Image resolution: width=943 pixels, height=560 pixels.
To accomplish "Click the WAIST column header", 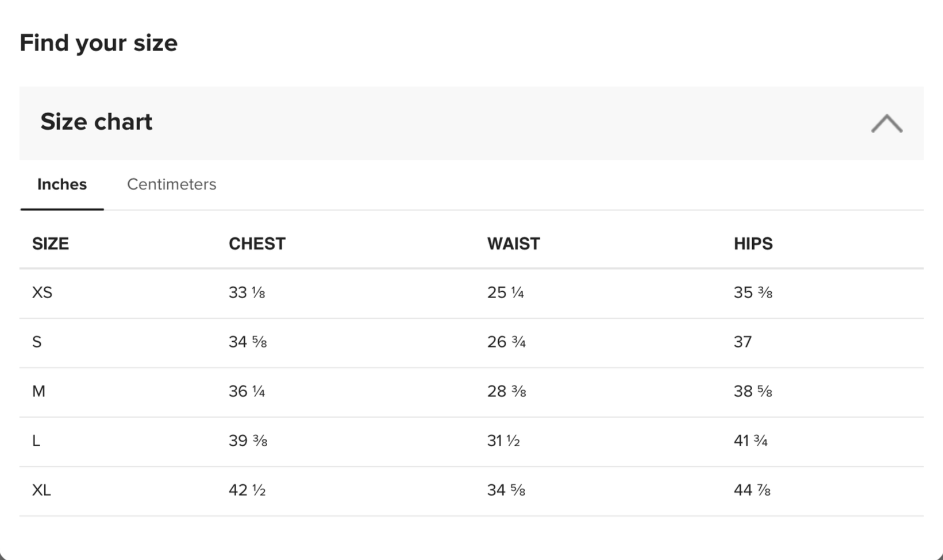I will tap(514, 244).
